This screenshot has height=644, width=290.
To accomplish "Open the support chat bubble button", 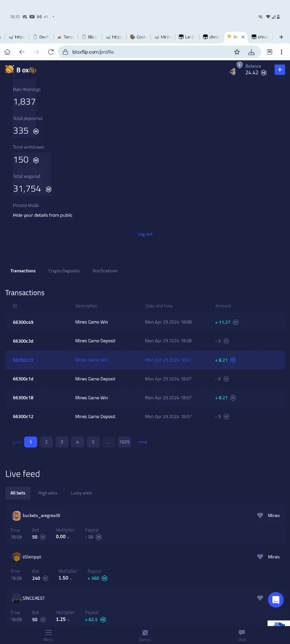I will click(276, 599).
